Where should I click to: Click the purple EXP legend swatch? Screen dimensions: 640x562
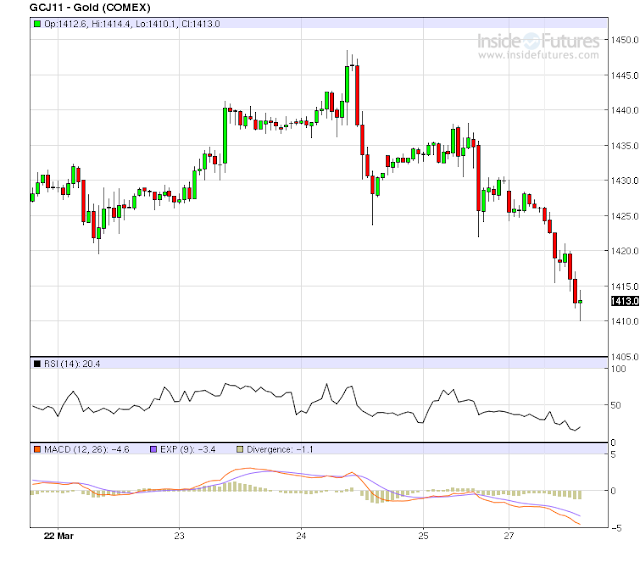pos(153,449)
